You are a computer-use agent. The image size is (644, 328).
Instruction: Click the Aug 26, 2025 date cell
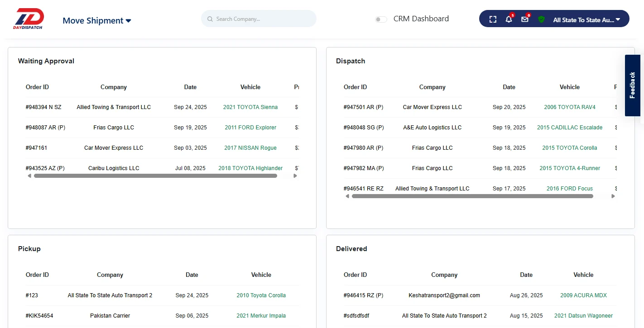point(526,295)
